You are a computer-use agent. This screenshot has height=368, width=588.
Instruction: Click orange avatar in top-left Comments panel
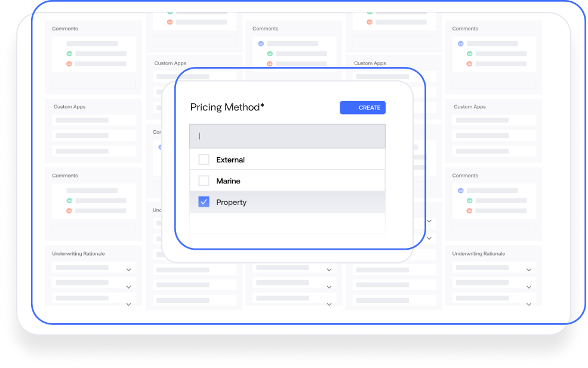click(x=69, y=63)
